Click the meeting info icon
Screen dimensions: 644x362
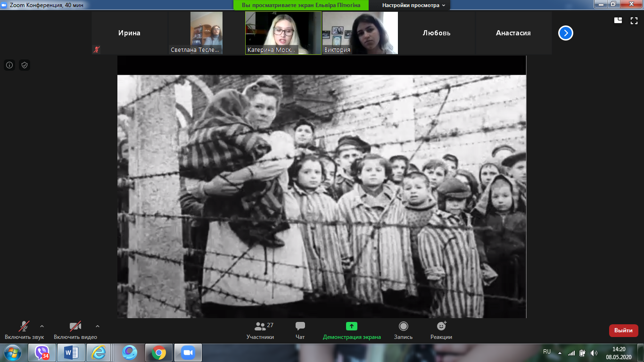[x=9, y=65]
